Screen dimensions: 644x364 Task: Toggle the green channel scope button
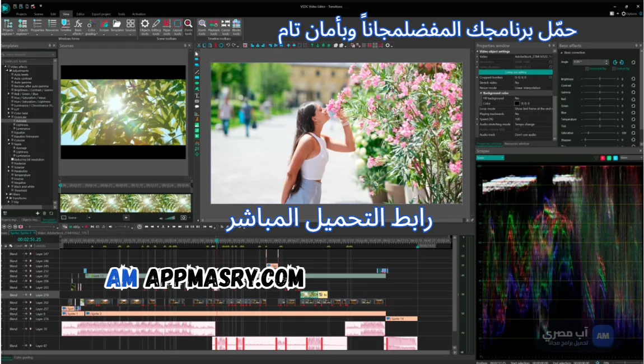[609, 158]
